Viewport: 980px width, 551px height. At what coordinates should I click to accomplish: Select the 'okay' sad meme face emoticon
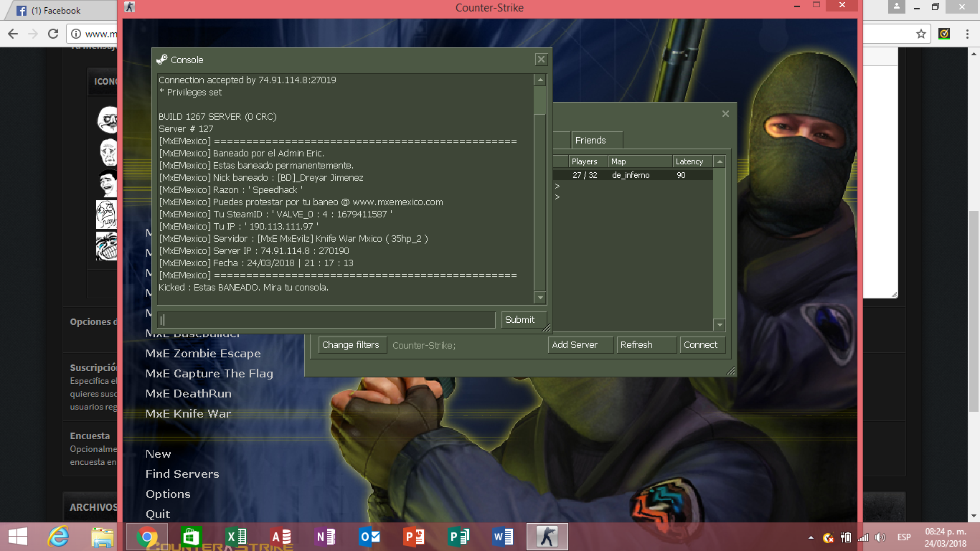tap(108, 152)
